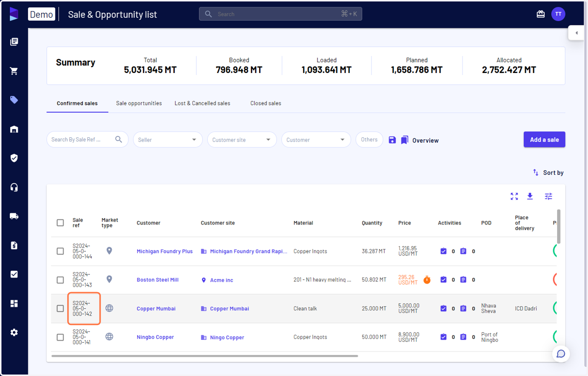Click the save filter floppy disk icon
This screenshot has height=376, width=588.
coord(392,140)
